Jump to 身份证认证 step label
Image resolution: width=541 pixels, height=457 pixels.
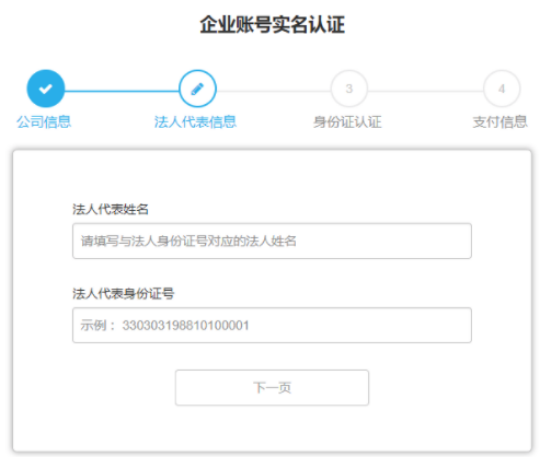click(347, 122)
